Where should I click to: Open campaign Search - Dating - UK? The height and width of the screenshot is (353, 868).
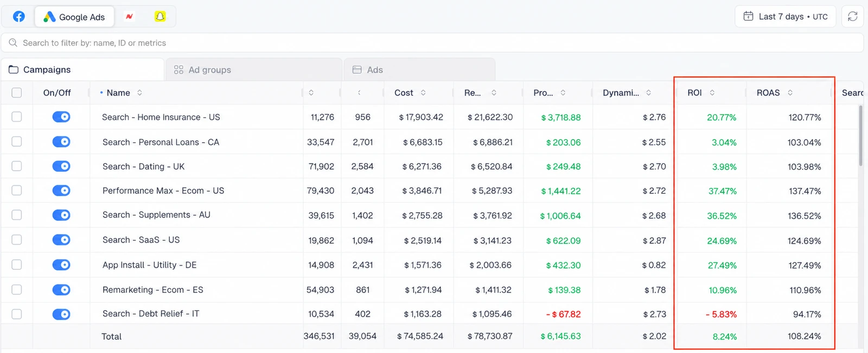pyautogui.click(x=144, y=167)
